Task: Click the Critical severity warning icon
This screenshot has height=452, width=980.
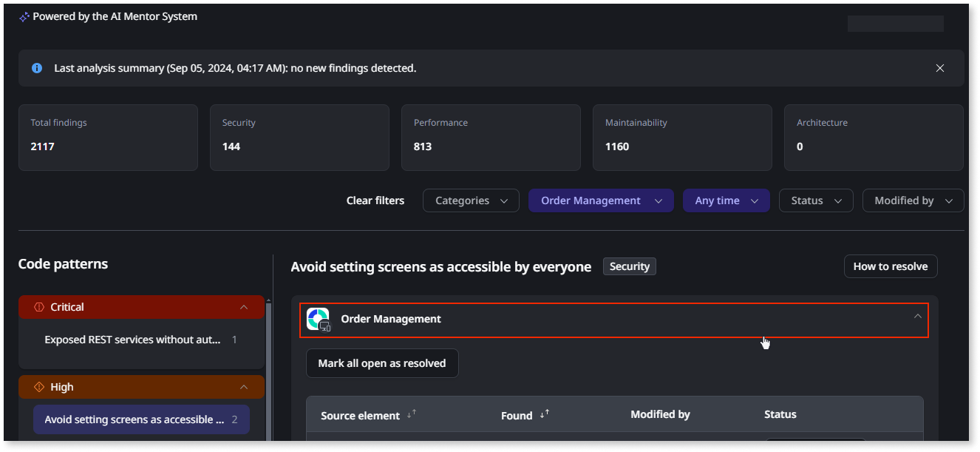Action: point(39,307)
